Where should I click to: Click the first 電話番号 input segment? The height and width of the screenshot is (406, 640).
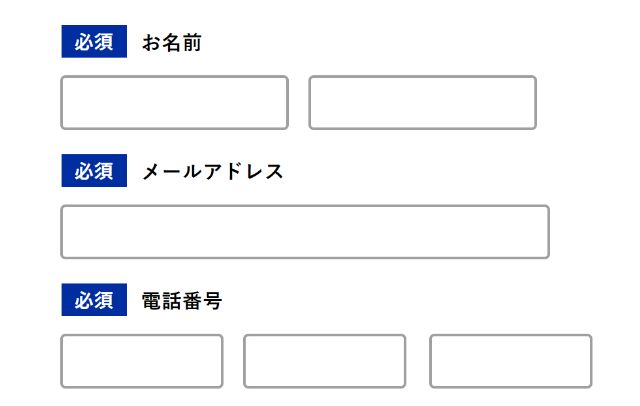tap(142, 361)
